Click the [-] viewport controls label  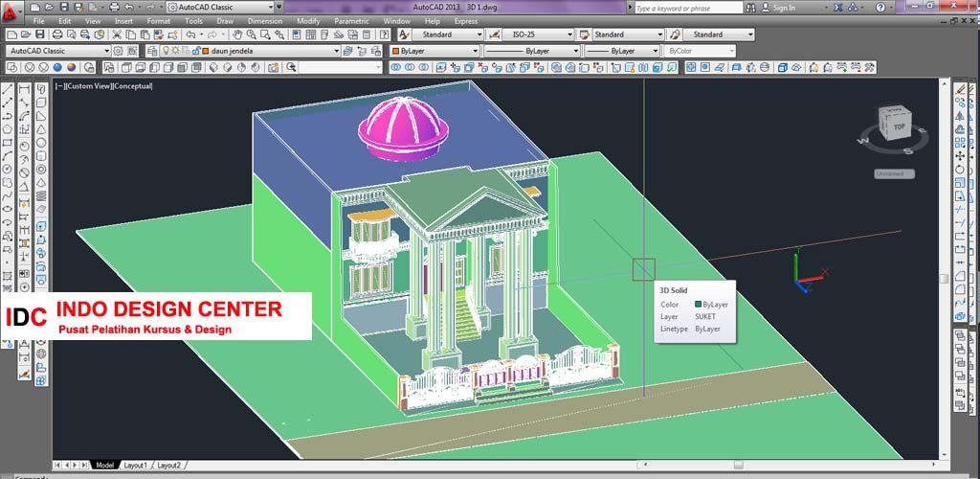tap(59, 86)
